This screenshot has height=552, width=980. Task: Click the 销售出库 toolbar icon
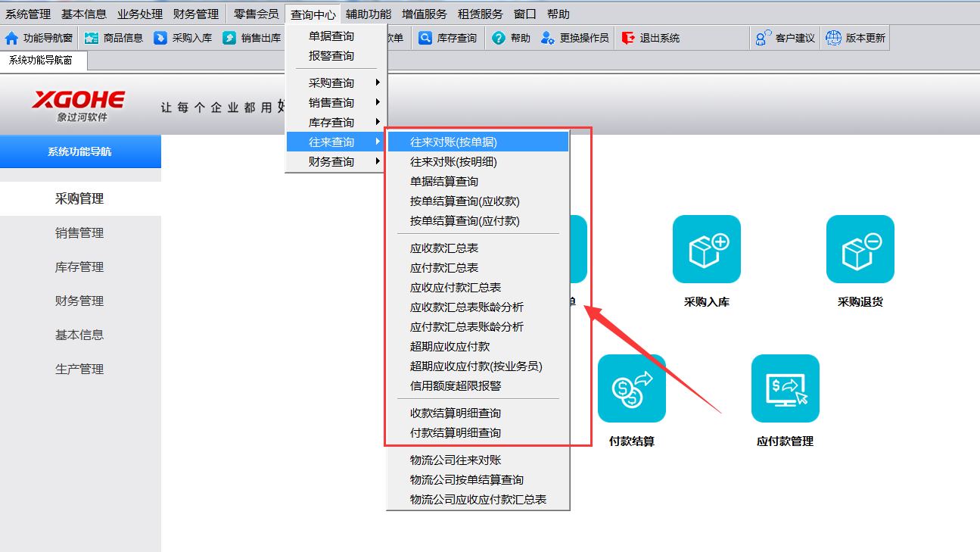pyautogui.click(x=229, y=38)
